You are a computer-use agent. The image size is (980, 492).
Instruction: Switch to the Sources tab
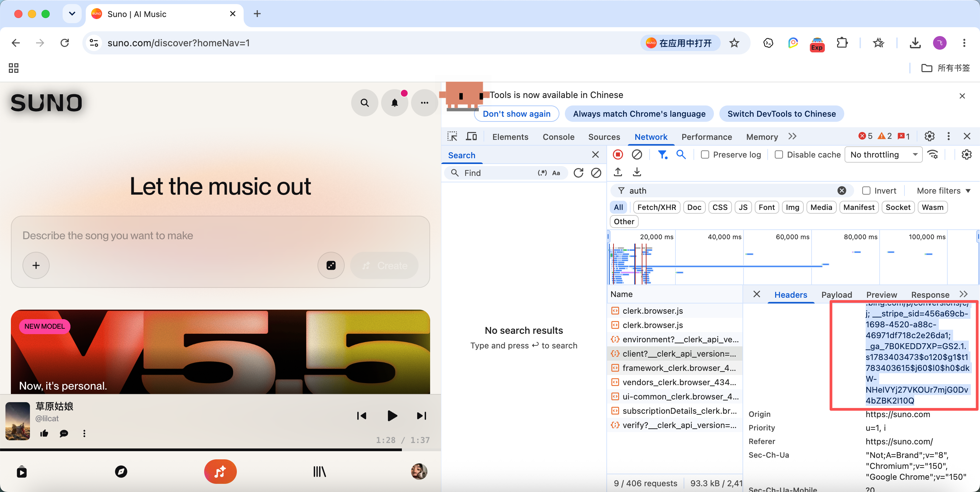point(604,137)
